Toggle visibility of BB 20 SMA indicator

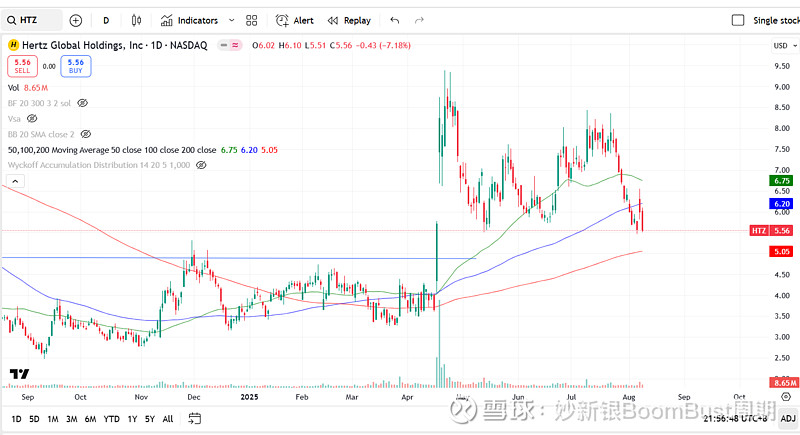[86, 134]
